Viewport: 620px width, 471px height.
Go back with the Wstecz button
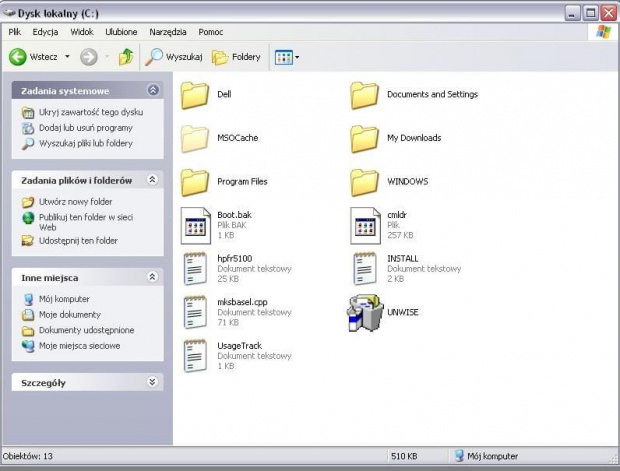[x=34, y=57]
